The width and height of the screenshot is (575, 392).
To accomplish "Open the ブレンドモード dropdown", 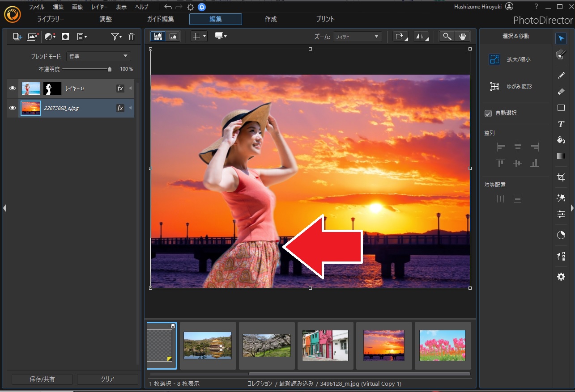I will [x=98, y=56].
